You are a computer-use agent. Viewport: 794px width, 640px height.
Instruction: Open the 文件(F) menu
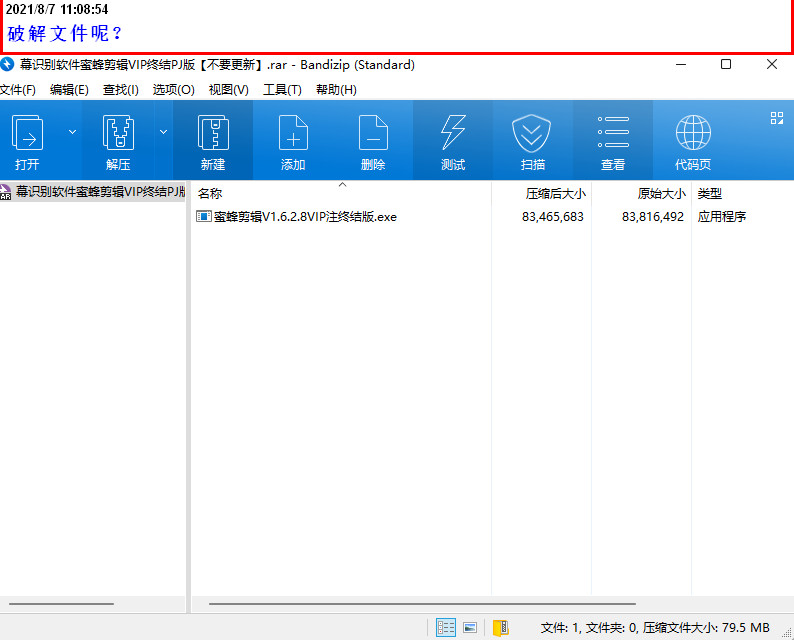(18, 90)
